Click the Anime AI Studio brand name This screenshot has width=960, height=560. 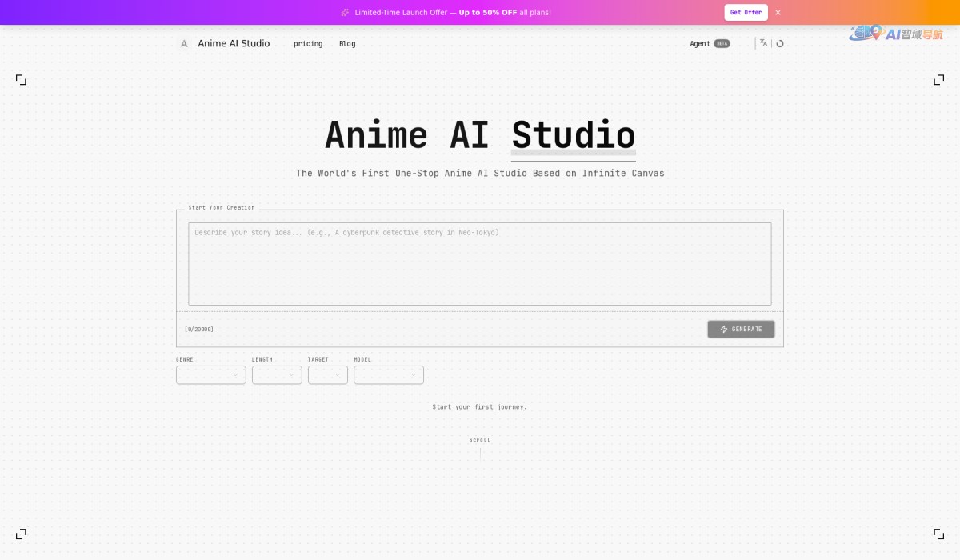(x=234, y=44)
